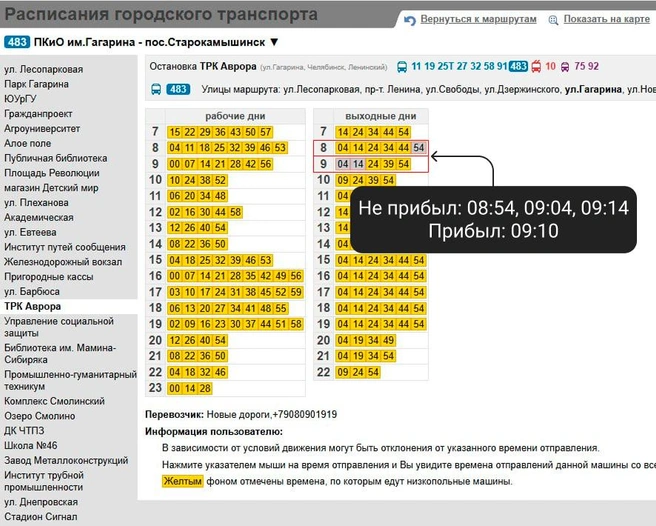This screenshot has width=656, height=526.
Task: Select tram route 75 link
Action: [580, 66]
